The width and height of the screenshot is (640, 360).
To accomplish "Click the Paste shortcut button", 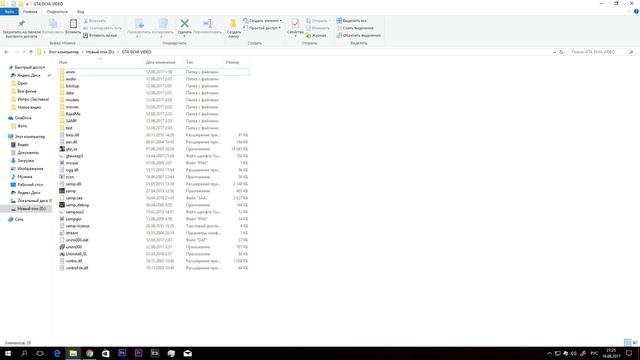I will click(100, 36).
